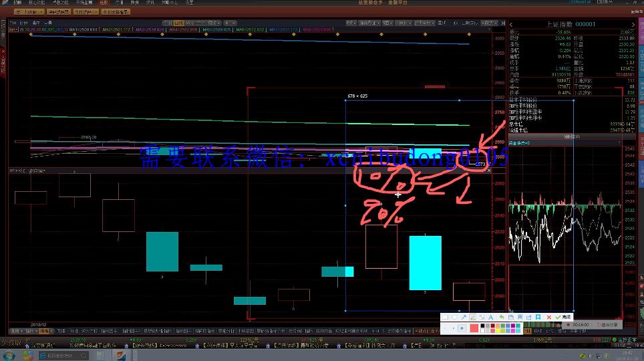
Task: Select the brush pen annotation tool
Action: [x=473, y=317]
